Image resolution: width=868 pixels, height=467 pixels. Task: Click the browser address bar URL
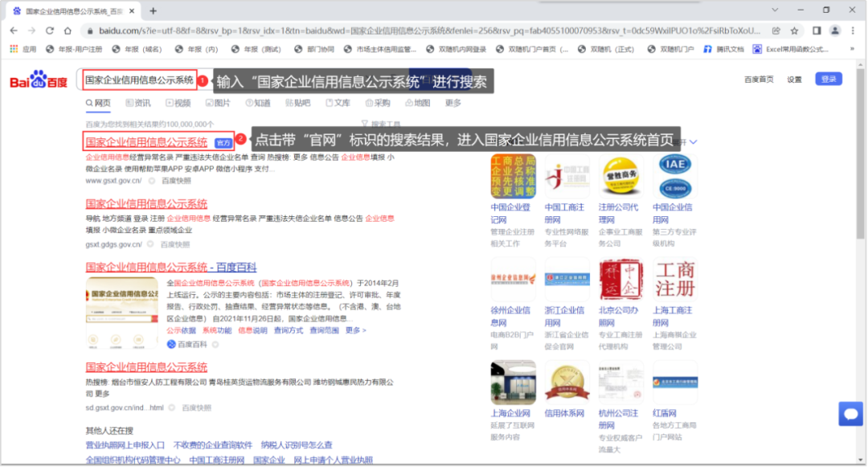click(429, 31)
